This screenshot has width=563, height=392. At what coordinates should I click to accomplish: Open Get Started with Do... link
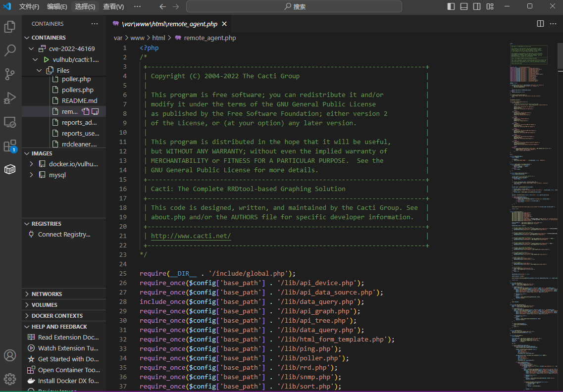pyautogui.click(x=64, y=359)
